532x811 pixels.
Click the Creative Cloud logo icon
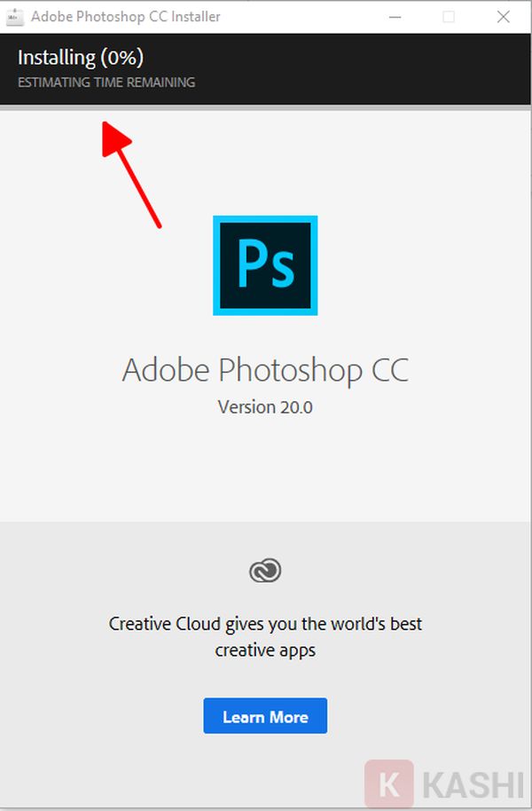(265, 571)
